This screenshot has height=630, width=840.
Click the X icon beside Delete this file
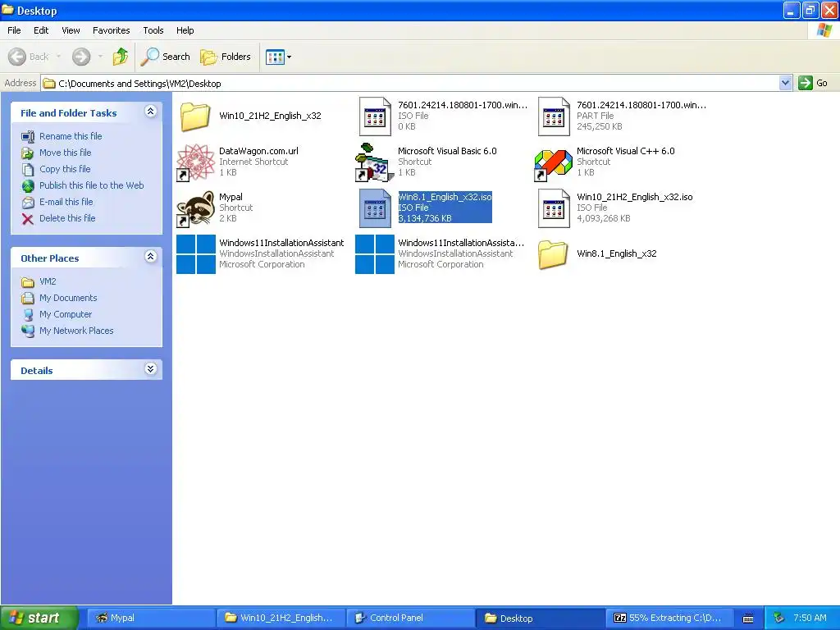pyautogui.click(x=28, y=218)
